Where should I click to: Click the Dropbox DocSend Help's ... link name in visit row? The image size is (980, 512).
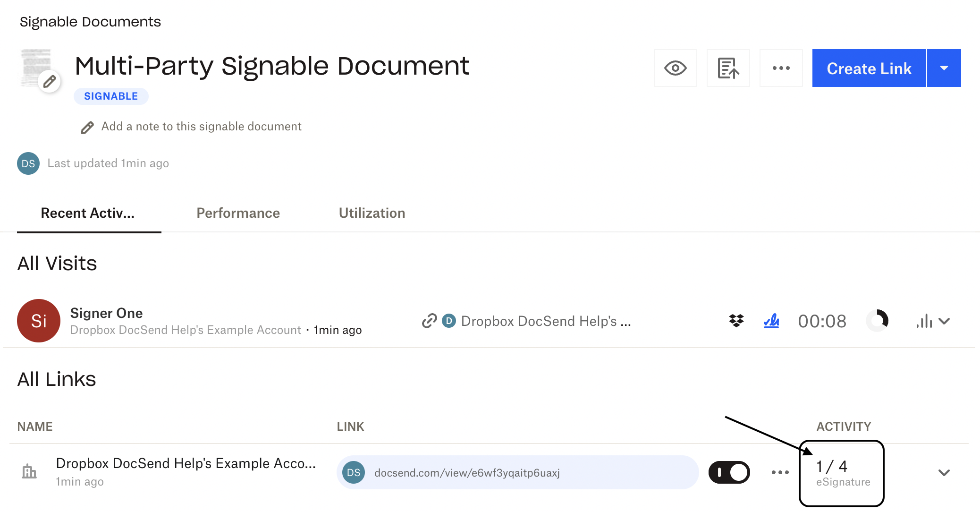click(546, 321)
